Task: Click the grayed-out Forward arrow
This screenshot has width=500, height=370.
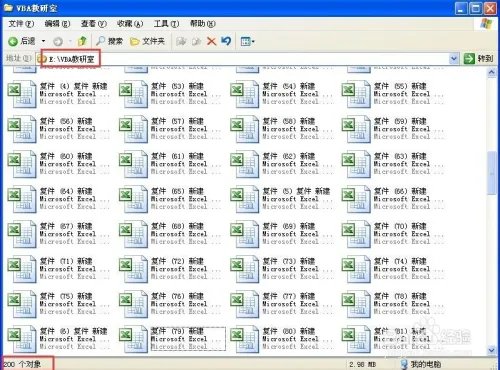Action: (58, 41)
